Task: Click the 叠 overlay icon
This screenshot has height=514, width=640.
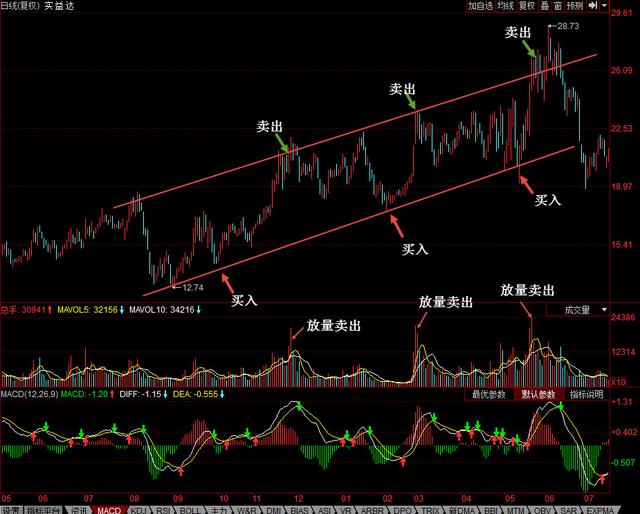Action: click(545, 6)
